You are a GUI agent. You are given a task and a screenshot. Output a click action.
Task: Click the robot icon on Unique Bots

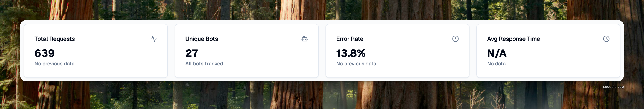[x=304, y=39]
